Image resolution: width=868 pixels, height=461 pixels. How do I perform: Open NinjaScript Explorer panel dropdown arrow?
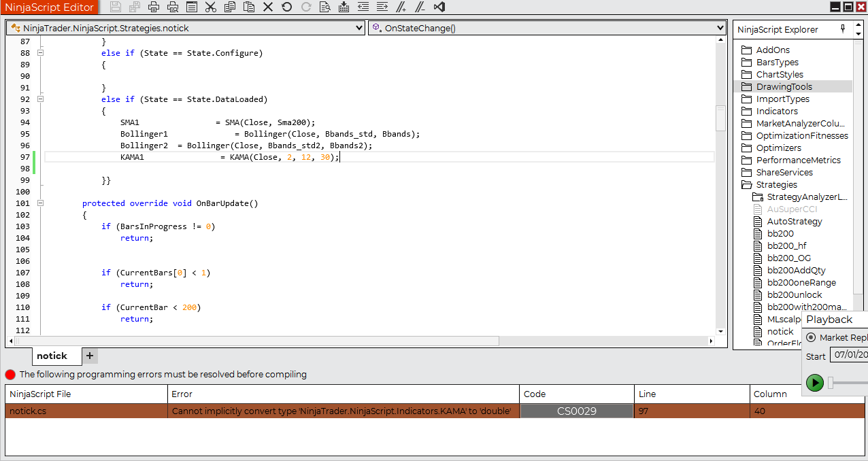click(858, 33)
